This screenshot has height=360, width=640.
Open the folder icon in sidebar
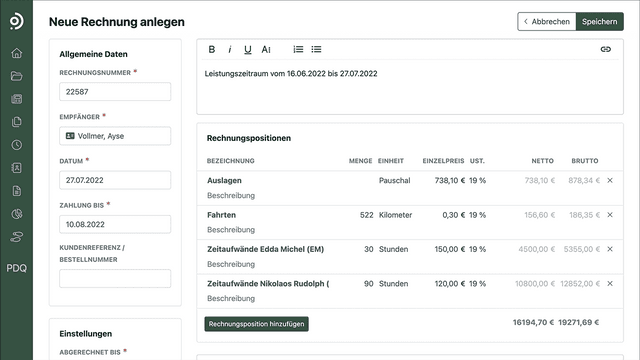pyautogui.click(x=16, y=76)
